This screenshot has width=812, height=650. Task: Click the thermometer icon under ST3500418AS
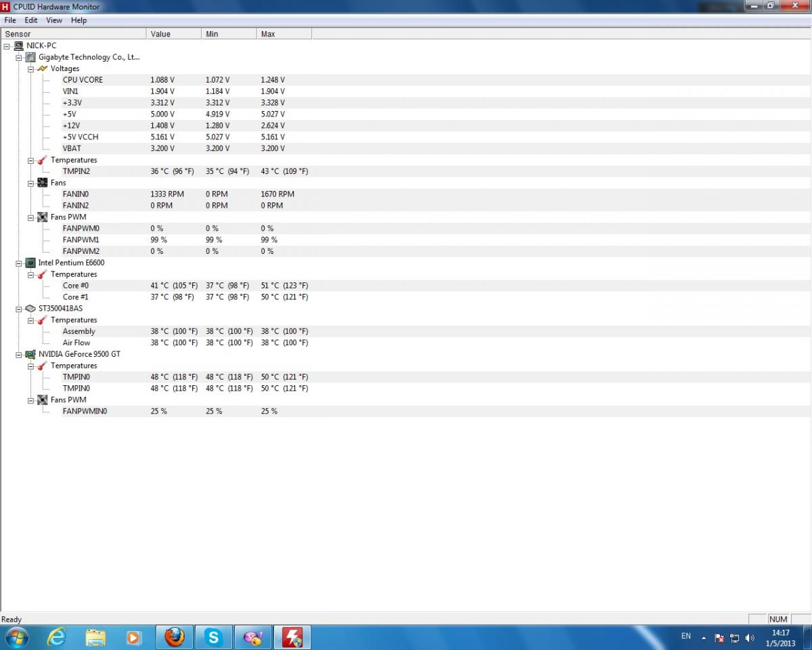[x=43, y=320]
